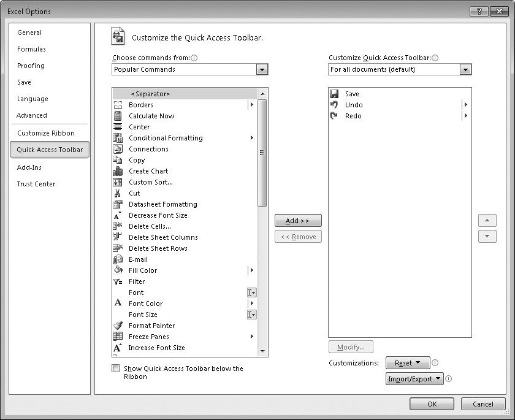This screenshot has height=420, width=515.
Task: Expand the Redo submenu arrow in toolbar list
Action: [465, 116]
